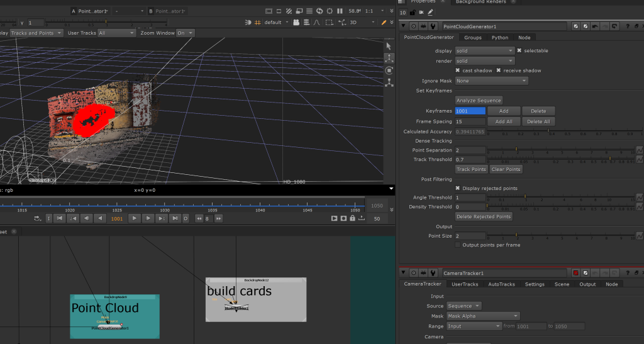Click the Track Points button
This screenshot has height=344, width=644.
471,169
